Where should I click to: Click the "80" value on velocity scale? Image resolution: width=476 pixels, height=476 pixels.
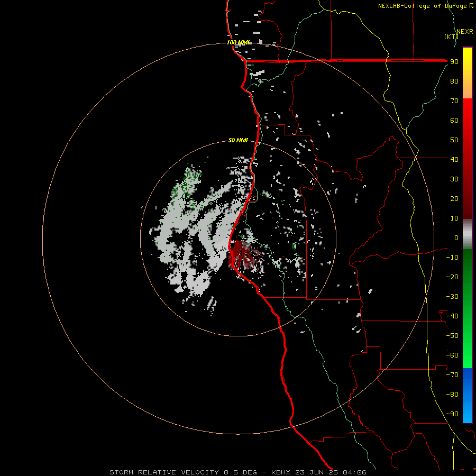454,81
